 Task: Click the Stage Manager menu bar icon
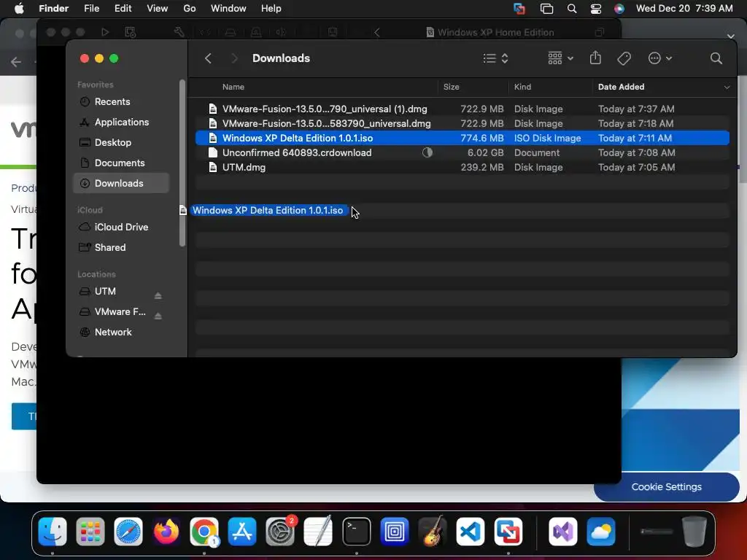(x=546, y=9)
